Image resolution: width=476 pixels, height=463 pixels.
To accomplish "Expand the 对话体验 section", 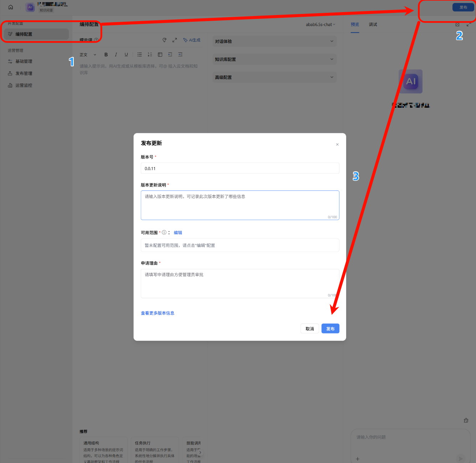I will 274,41.
